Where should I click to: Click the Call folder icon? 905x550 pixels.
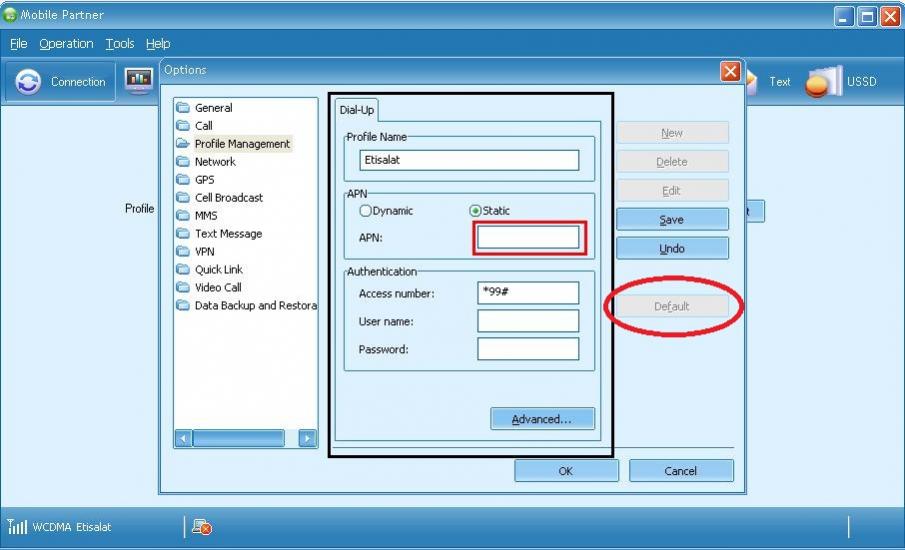tap(183, 125)
